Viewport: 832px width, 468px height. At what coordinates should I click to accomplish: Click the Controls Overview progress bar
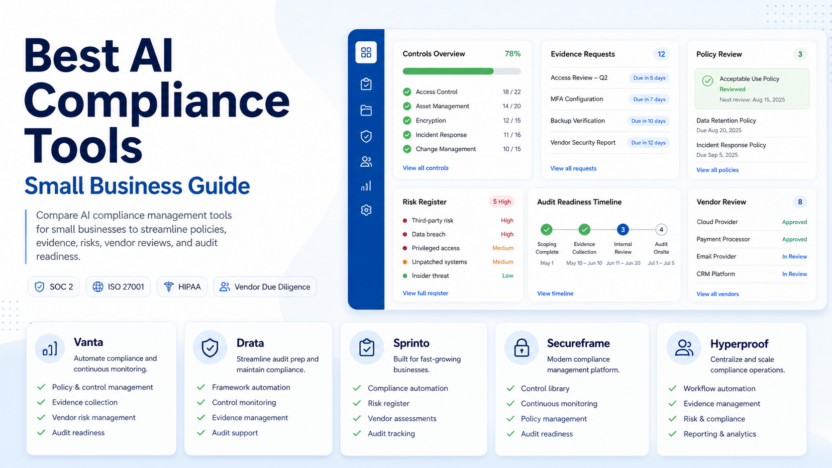[x=462, y=71]
